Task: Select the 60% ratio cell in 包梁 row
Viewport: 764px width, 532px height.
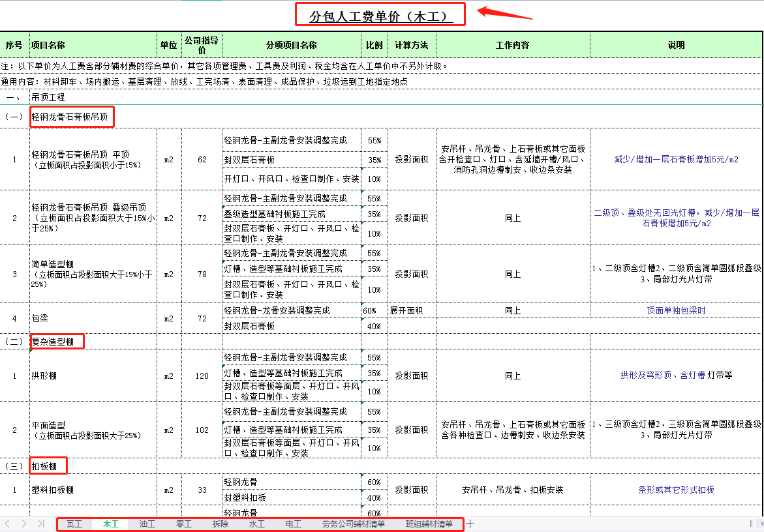Action: (x=374, y=310)
